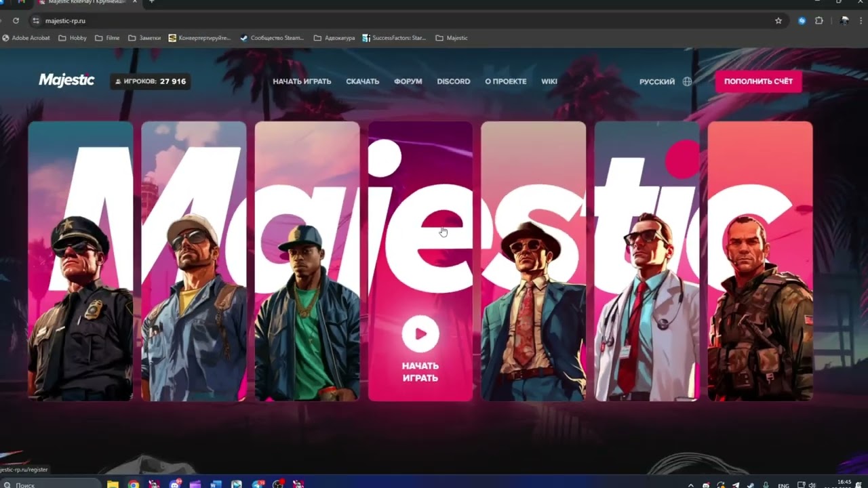Open Discord from the taskbar
Image resolution: width=868 pixels, height=488 pixels.
[175, 484]
